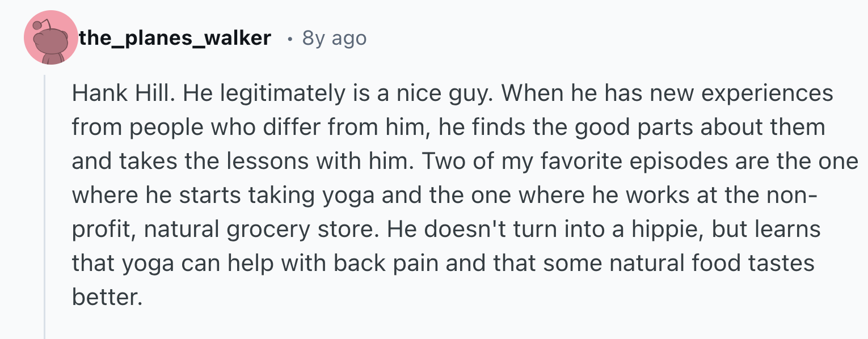
Task: Click the line beginning "where he starts taking yoga"
Action: click(444, 196)
